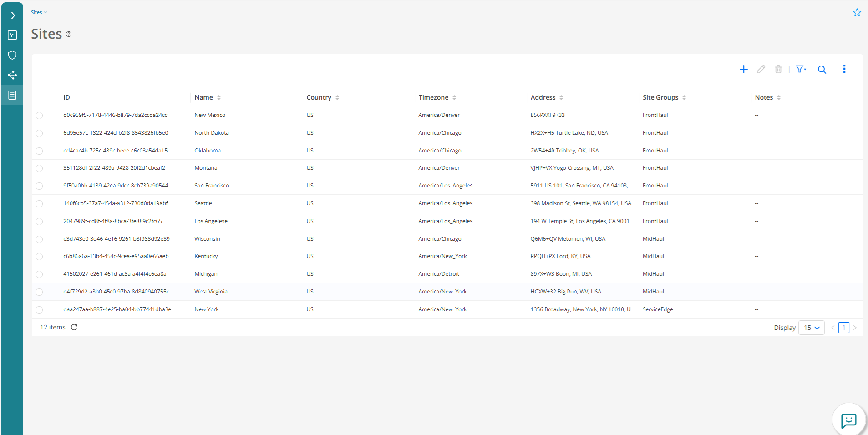Click the San Francisco site name
Viewport: 868px width, 435px height.
(212, 186)
